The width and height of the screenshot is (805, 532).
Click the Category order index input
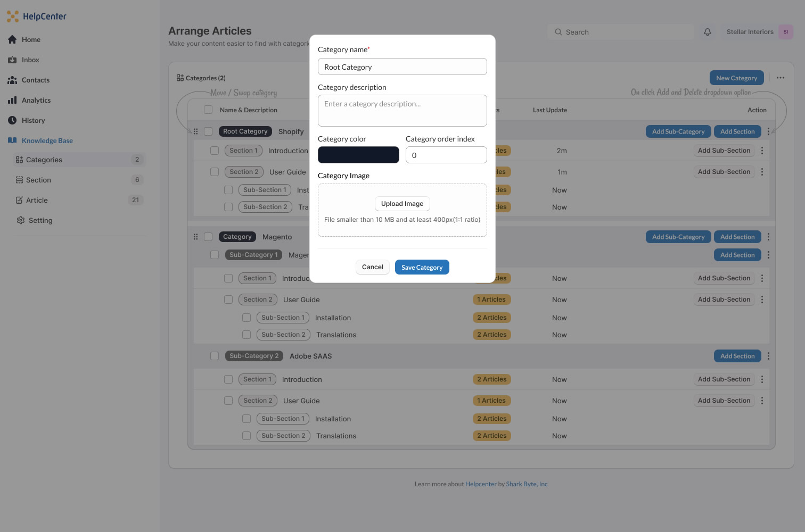[446, 155]
